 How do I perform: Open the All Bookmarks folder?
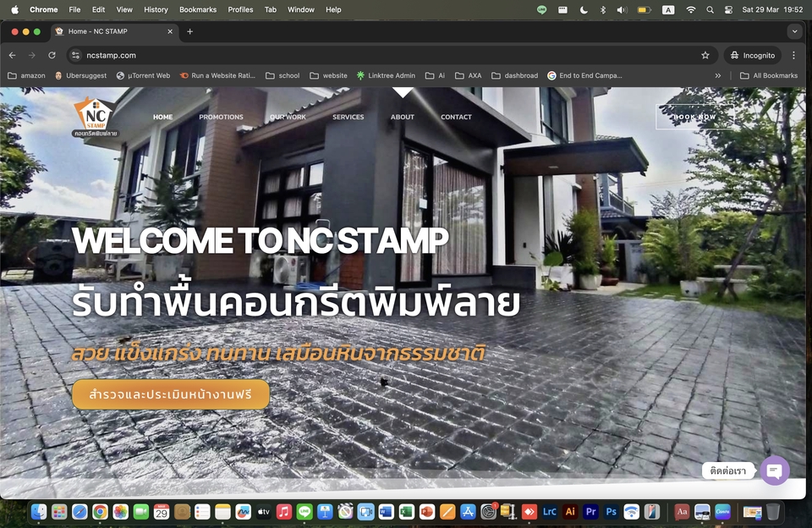(x=769, y=75)
